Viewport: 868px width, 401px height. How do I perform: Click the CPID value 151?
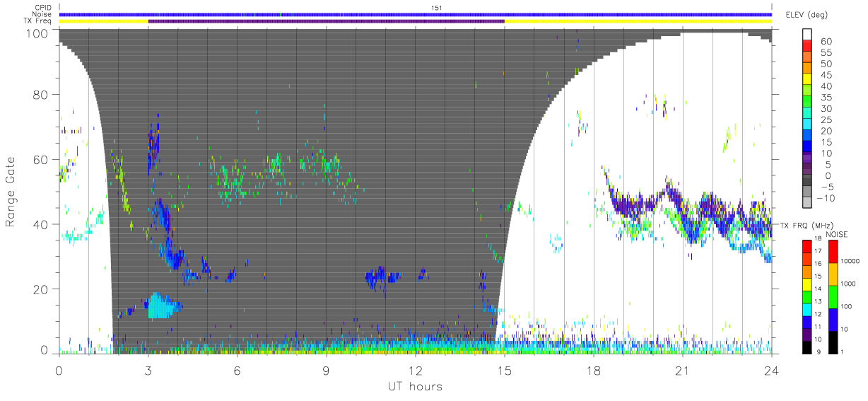[x=436, y=8]
